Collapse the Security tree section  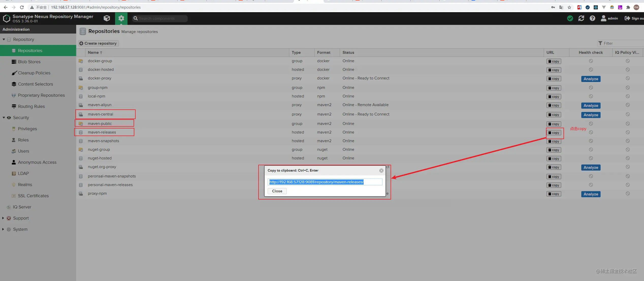(4, 118)
